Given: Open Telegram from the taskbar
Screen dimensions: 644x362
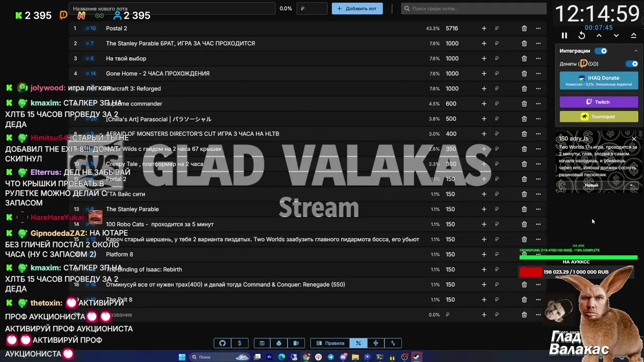Looking at the screenshot, I should 331,357.
